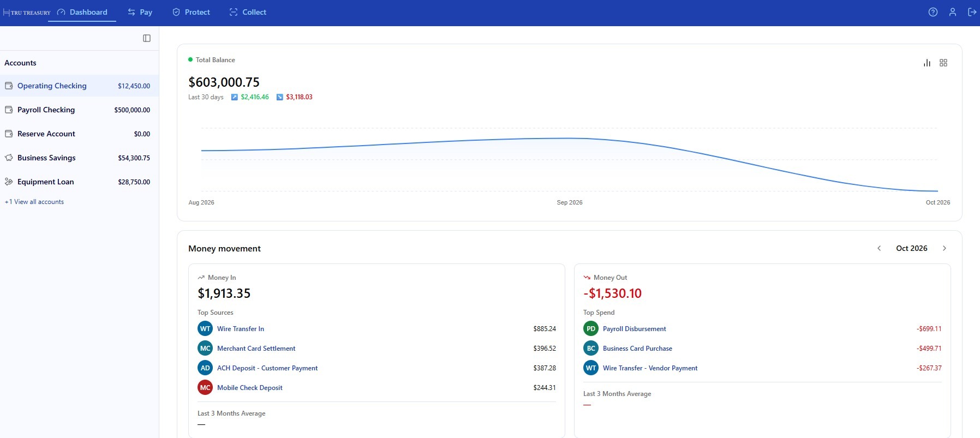Go to next month chevron
The height and width of the screenshot is (438, 980).
pos(945,248)
